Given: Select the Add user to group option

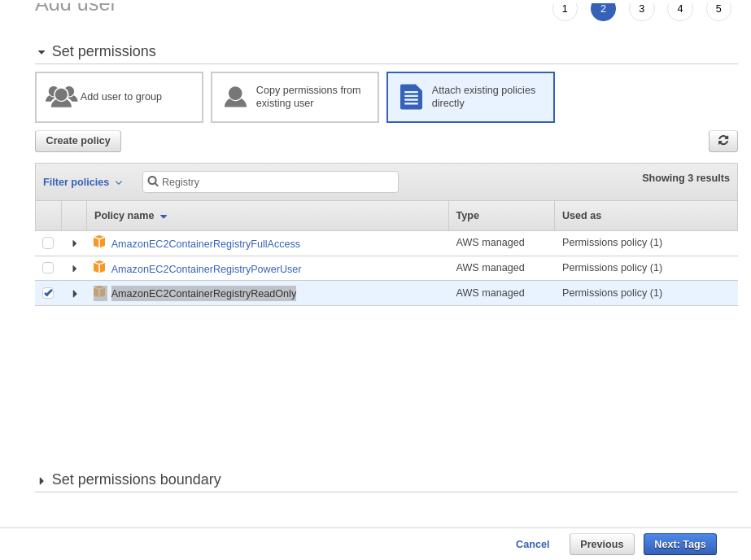Looking at the screenshot, I should (119, 96).
